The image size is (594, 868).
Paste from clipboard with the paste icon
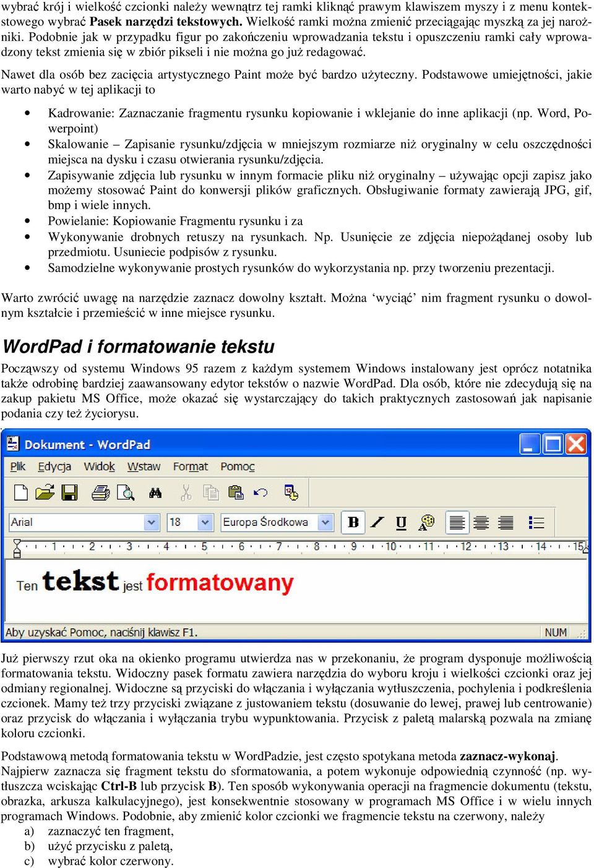point(236,492)
